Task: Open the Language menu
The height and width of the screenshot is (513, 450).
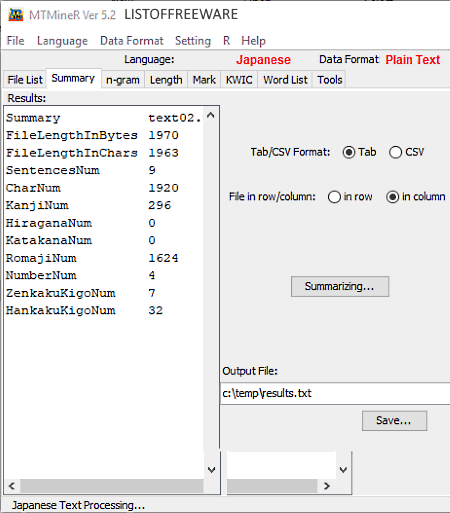Action: [62, 41]
